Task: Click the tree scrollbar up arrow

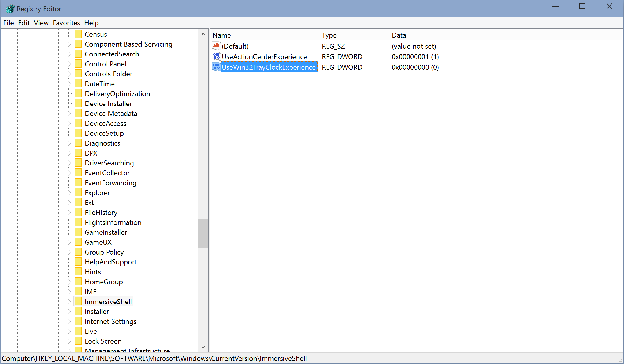Action: click(x=203, y=34)
